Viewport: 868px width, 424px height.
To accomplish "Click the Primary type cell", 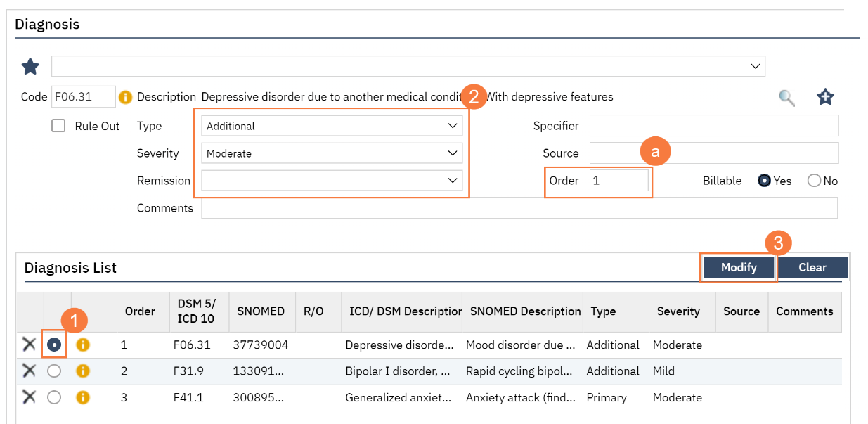I will [x=607, y=397].
